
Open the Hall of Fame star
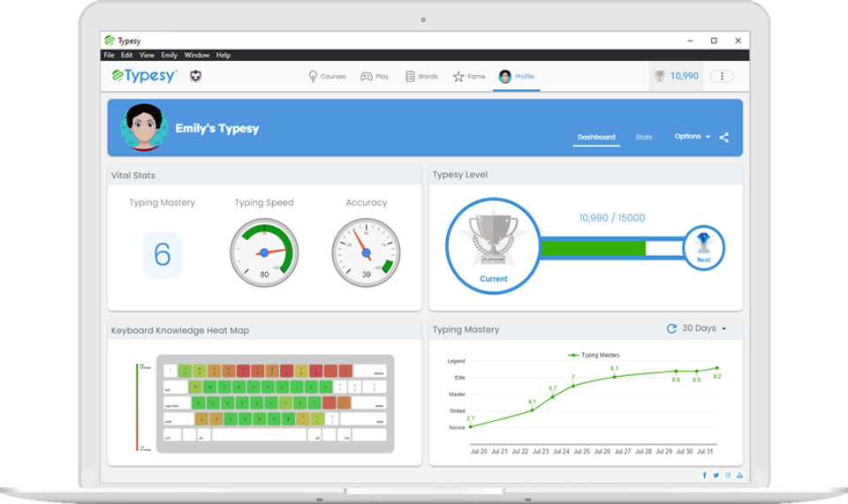(469, 77)
